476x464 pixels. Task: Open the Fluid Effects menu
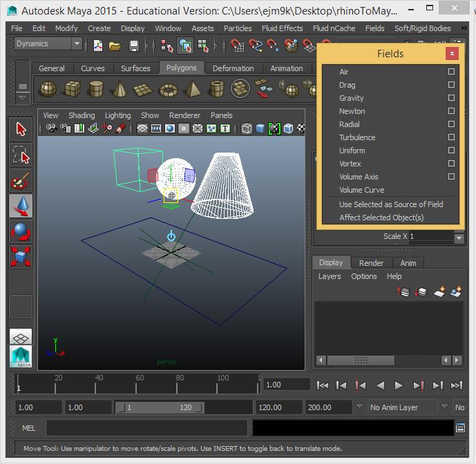(282, 28)
